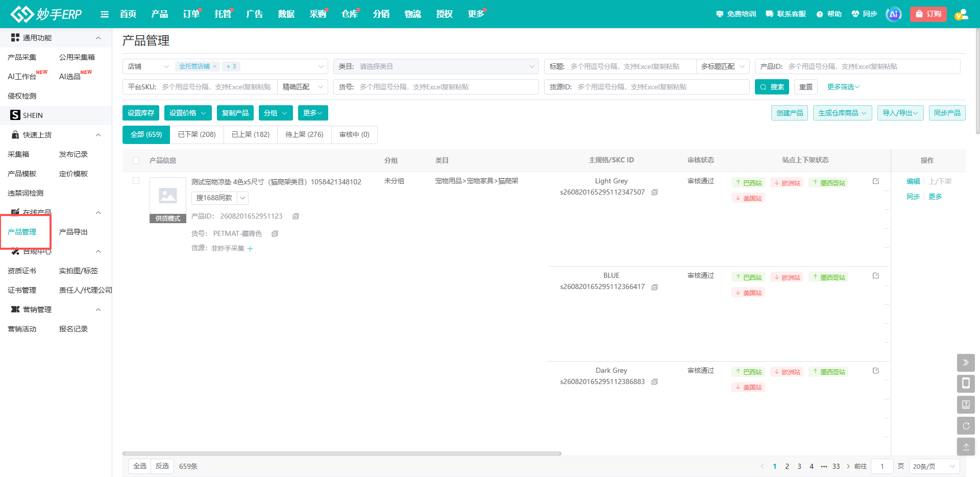Open the 类目 category dropdown
The image size is (980, 477).
[x=436, y=66]
